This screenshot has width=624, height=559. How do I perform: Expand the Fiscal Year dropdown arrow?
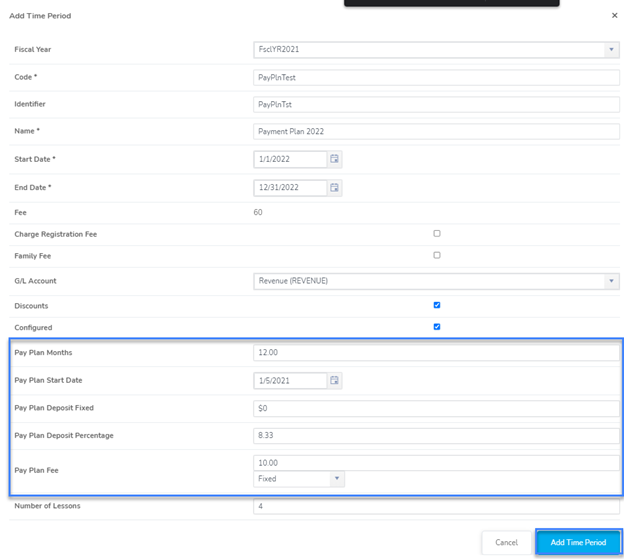(611, 50)
